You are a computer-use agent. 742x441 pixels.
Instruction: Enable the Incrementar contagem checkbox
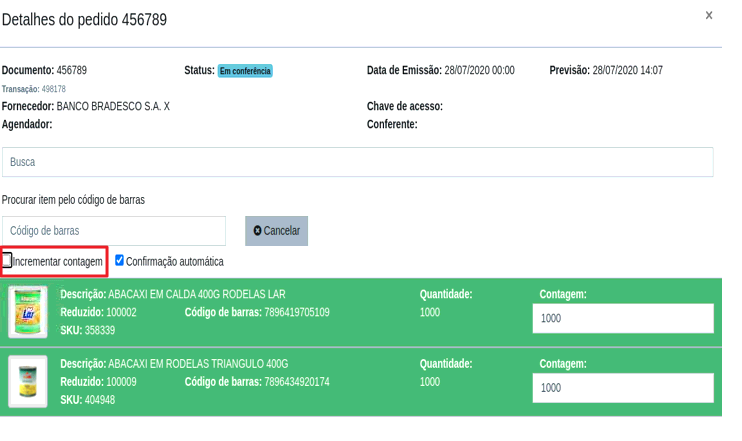click(x=7, y=260)
